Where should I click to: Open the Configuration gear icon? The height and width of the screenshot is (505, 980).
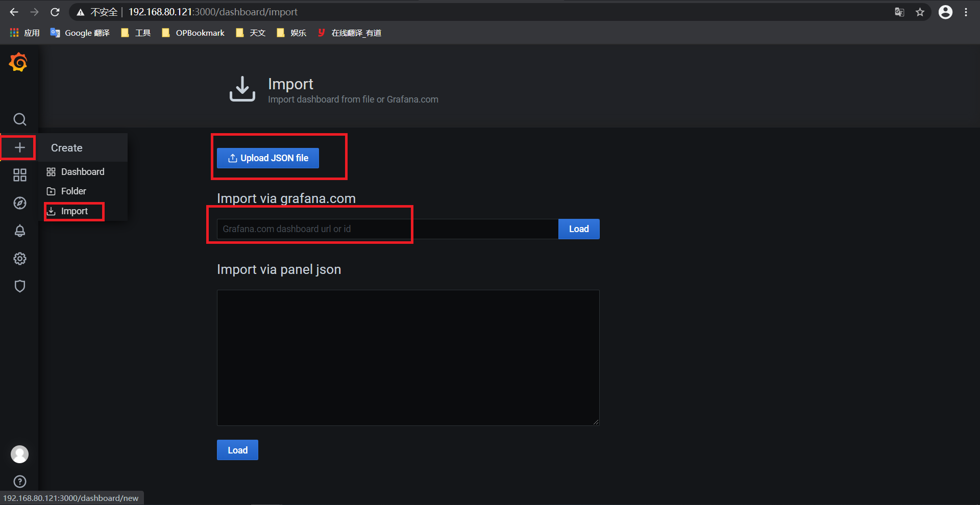pyautogui.click(x=19, y=259)
